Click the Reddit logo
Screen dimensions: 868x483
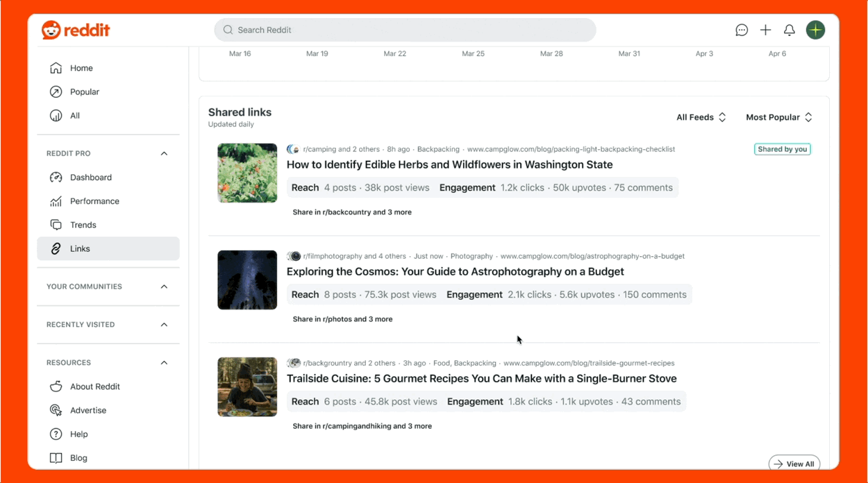coord(76,30)
